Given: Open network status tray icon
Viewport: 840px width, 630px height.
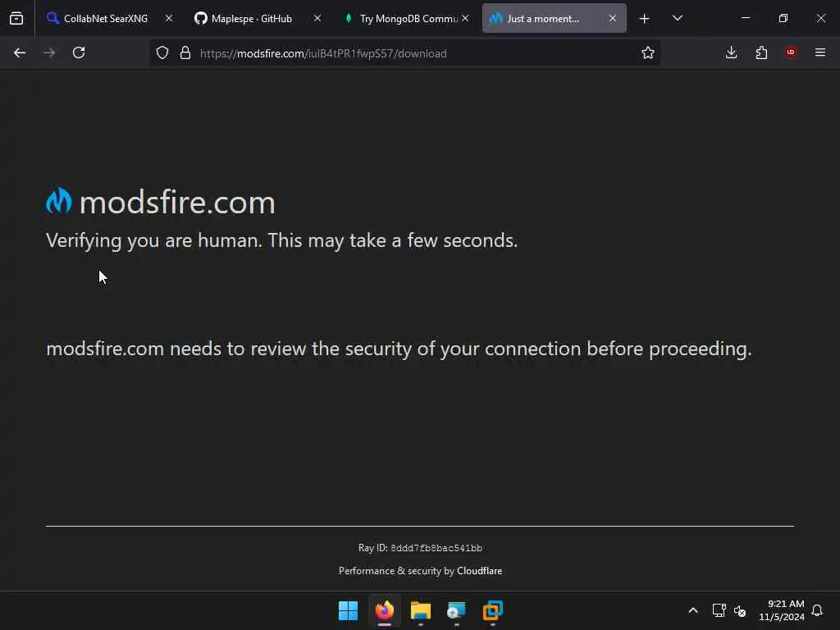Looking at the screenshot, I should pyautogui.click(x=719, y=610).
